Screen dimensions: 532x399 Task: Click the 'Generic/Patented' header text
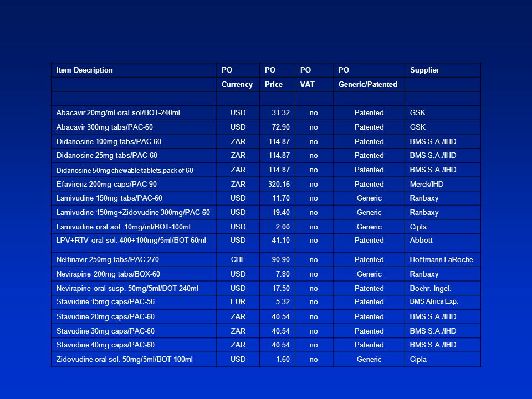pos(368,84)
